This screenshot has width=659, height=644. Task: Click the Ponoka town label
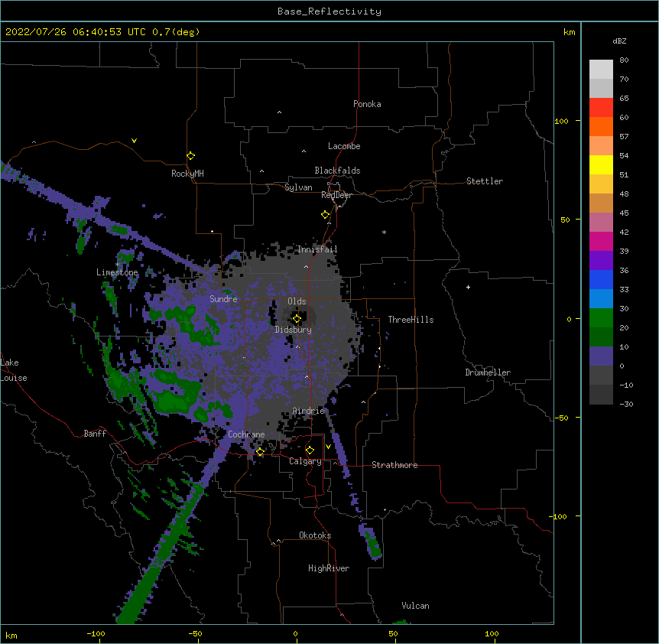[x=367, y=104]
